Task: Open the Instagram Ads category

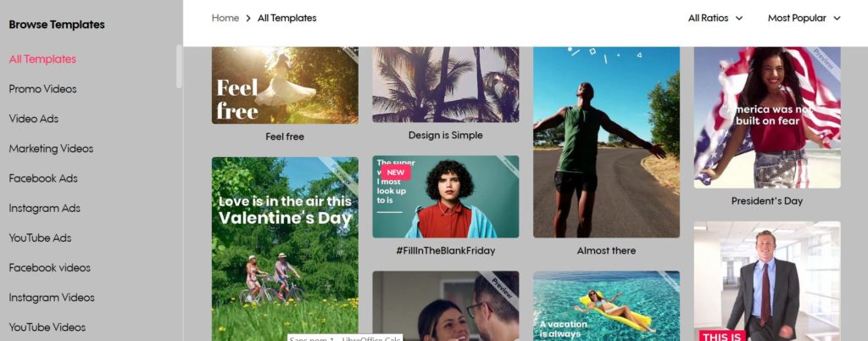Action: tap(44, 209)
